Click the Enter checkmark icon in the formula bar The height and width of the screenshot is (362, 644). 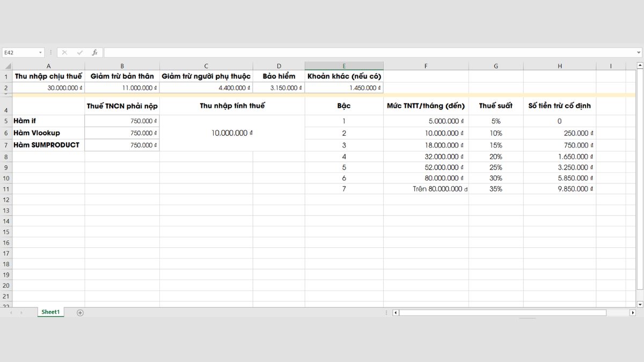point(79,52)
